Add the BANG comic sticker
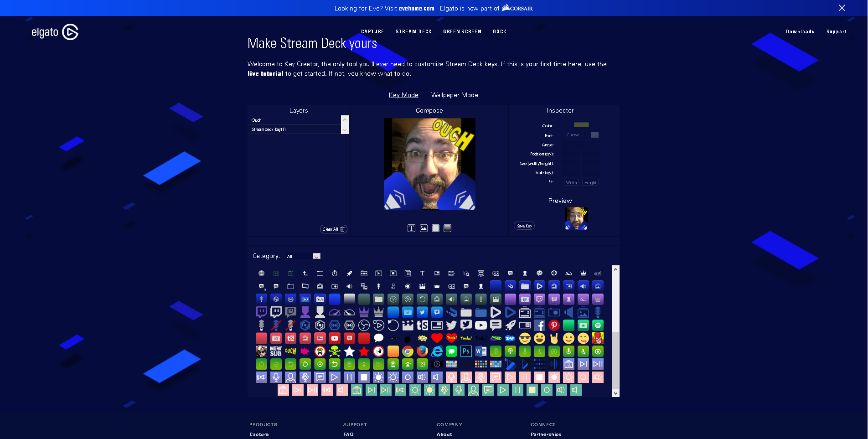Screen dimensions: 868x439 click(x=422, y=338)
